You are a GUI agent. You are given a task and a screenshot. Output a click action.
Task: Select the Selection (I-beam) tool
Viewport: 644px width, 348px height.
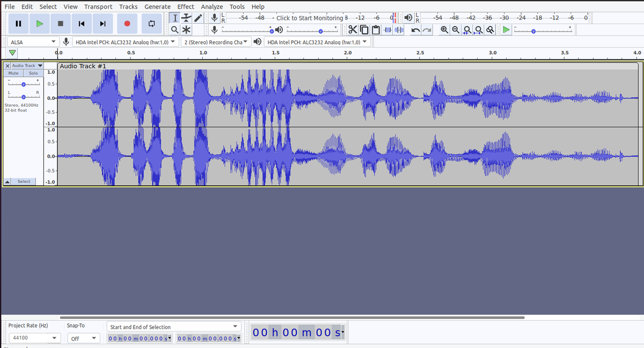coord(175,18)
